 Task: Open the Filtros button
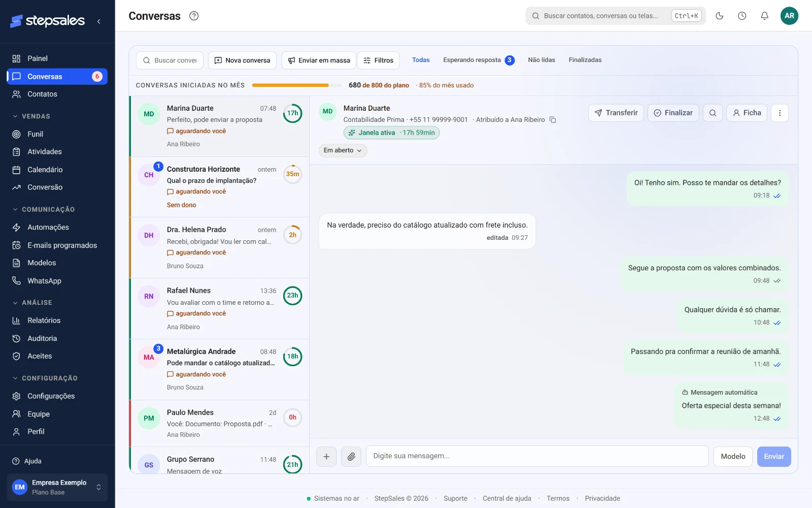tap(379, 60)
